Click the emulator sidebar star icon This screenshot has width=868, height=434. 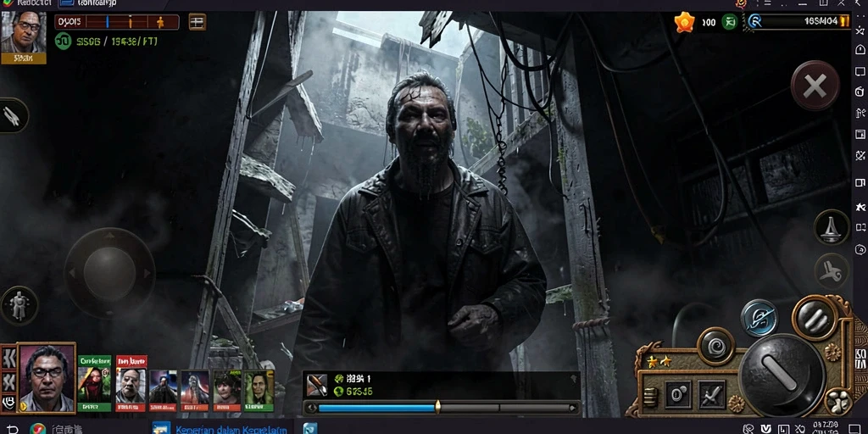pyautogui.click(x=860, y=207)
